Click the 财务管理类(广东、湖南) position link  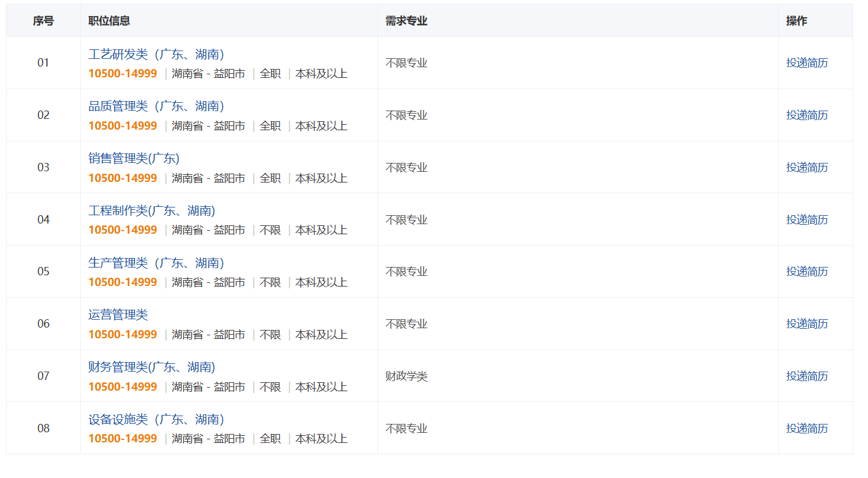(x=152, y=367)
